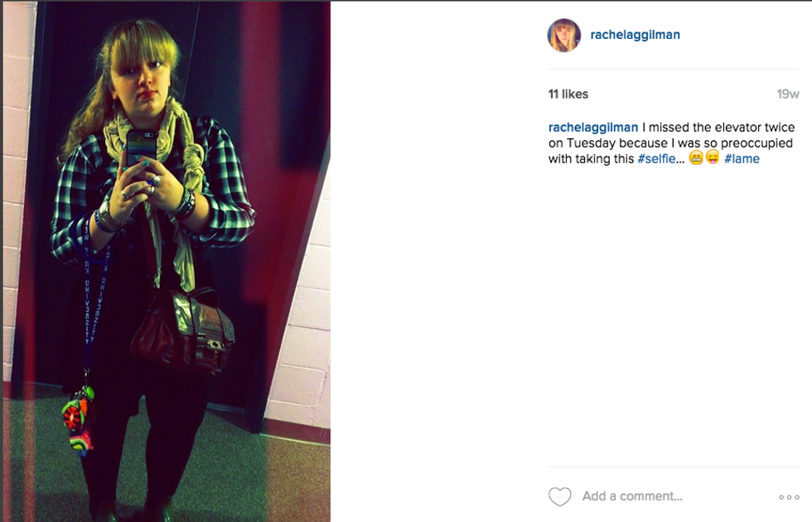Viewport: 812px width, 522px height.
Task: Open the #selfie hashtag
Action: 656,159
